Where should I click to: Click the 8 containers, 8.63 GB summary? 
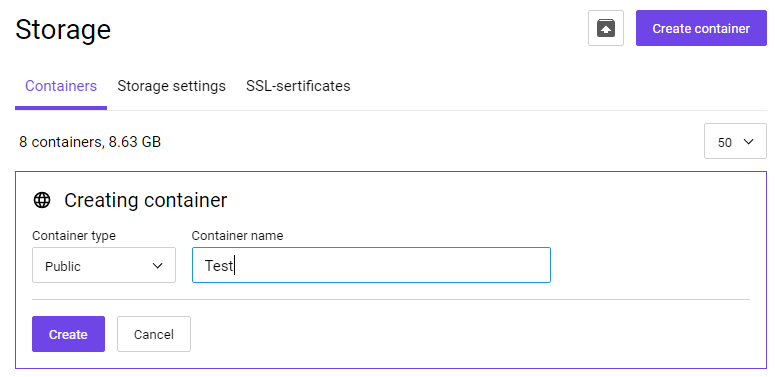(x=90, y=142)
